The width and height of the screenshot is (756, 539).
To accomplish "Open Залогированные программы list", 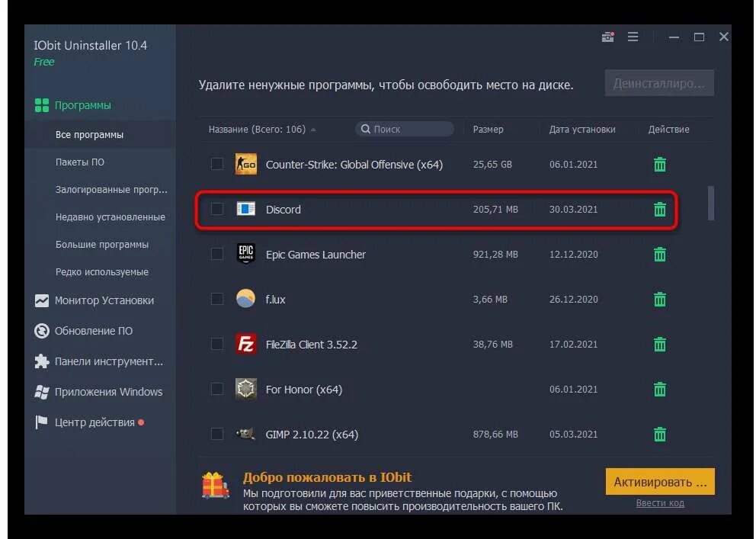I will [111, 190].
